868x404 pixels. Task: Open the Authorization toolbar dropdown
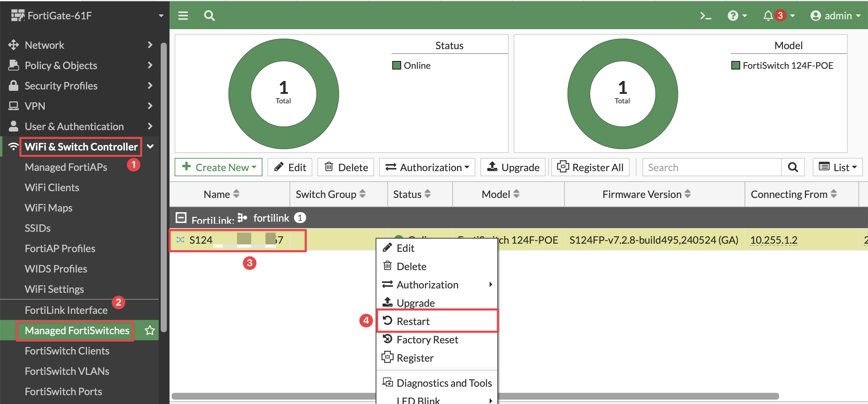coord(427,167)
